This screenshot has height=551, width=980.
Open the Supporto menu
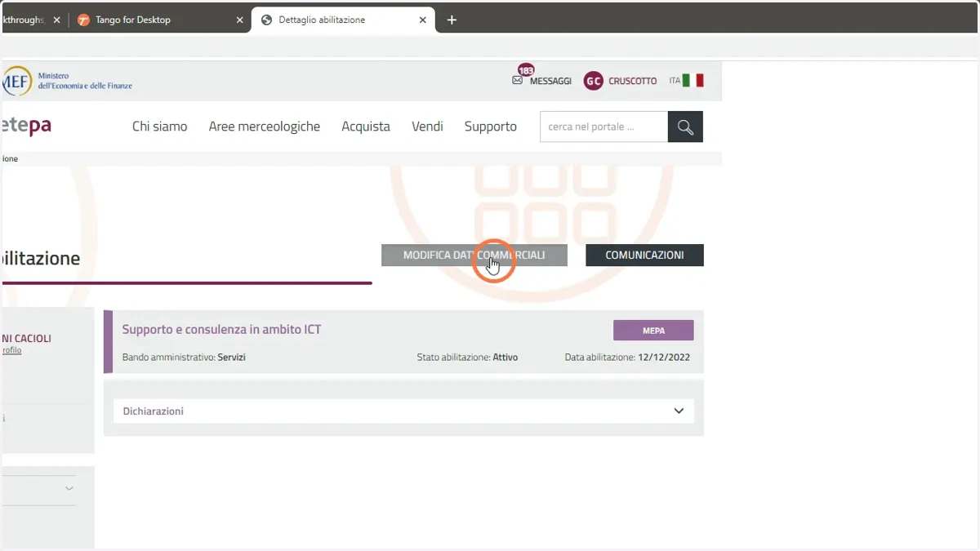(491, 127)
